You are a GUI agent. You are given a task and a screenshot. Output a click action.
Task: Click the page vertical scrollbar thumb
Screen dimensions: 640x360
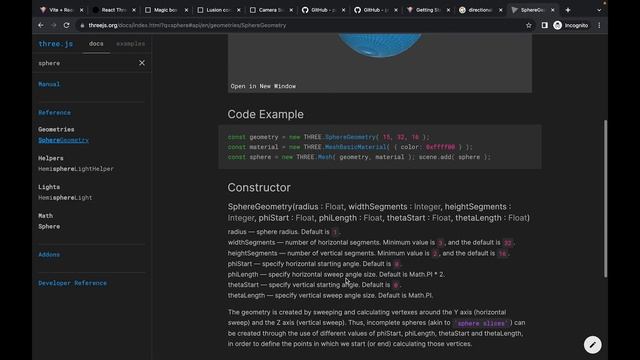pyautogui.click(x=605, y=199)
